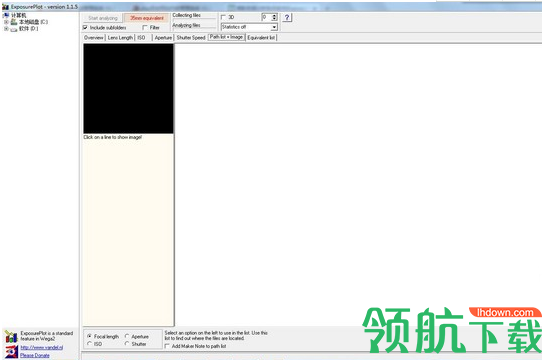542x360 pixels.
Task: Switch to the Overview tab
Action: point(94,38)
